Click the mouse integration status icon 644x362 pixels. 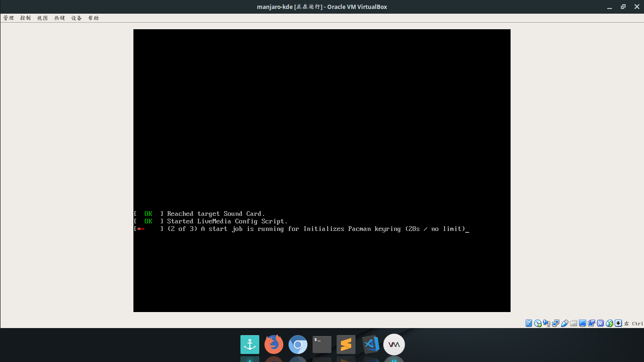point(610,323)
